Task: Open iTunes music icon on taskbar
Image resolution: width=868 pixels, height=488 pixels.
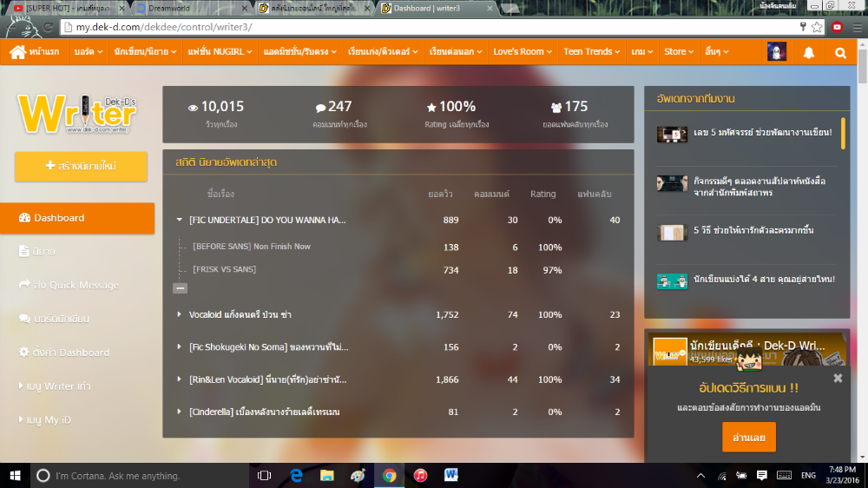Action: (420, 475)
